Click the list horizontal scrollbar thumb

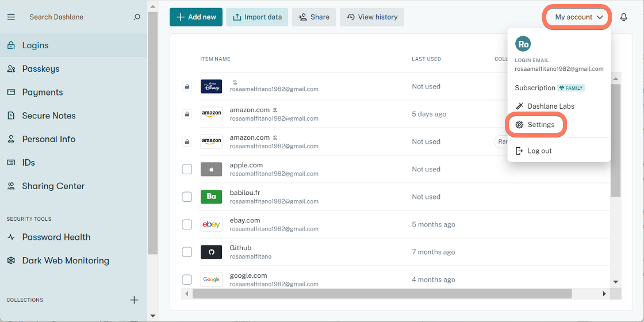click(x=382, y=294)
